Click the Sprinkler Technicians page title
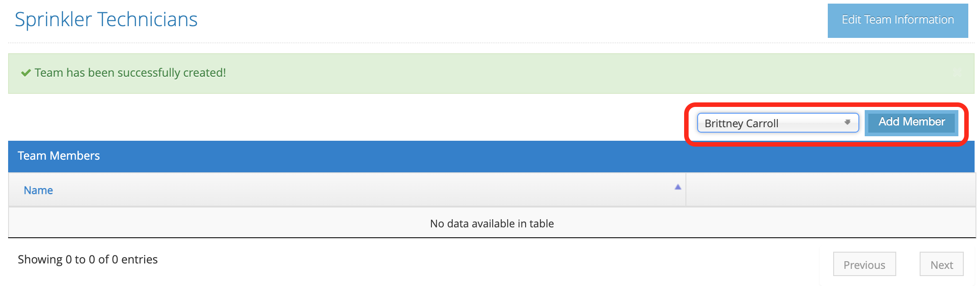 (106, 20)
